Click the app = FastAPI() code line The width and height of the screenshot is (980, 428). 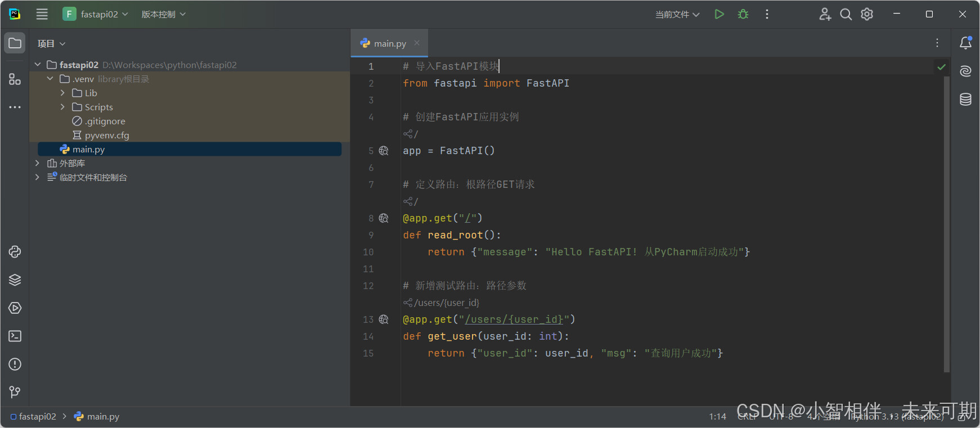449,151
